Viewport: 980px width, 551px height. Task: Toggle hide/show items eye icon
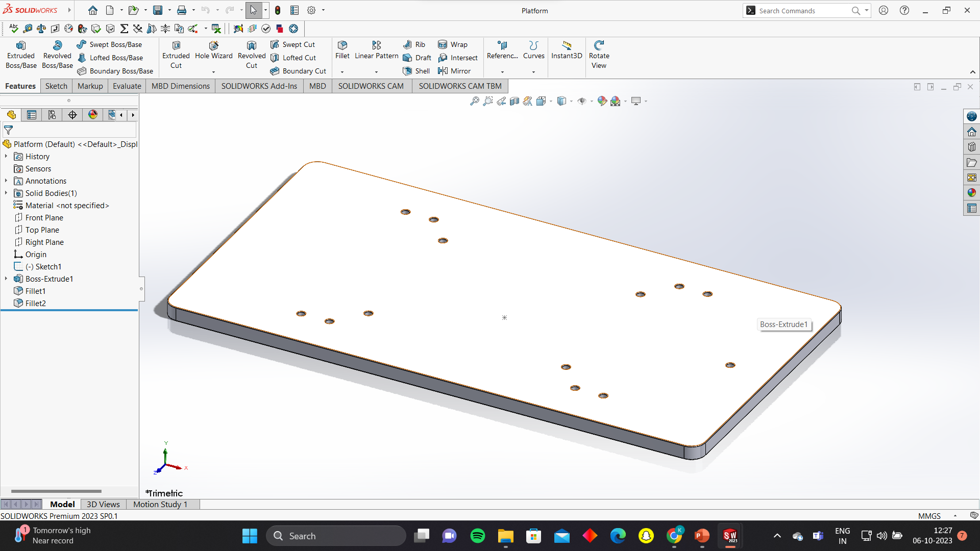581,101
